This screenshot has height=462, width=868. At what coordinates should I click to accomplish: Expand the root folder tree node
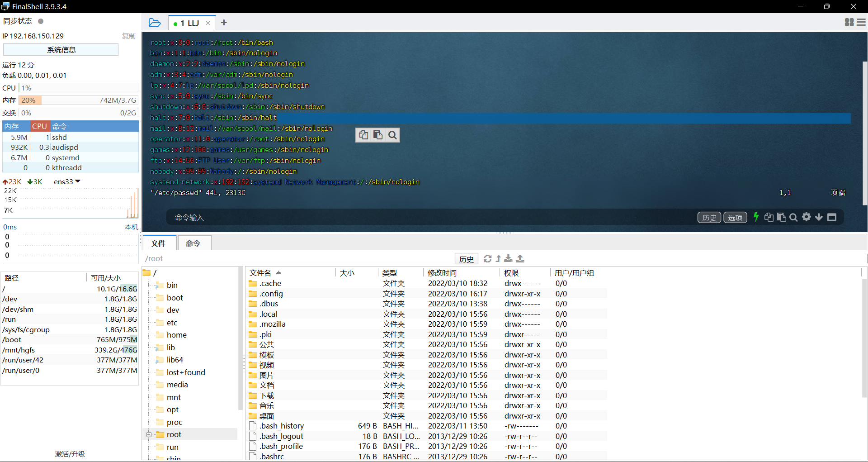point(149,434)
